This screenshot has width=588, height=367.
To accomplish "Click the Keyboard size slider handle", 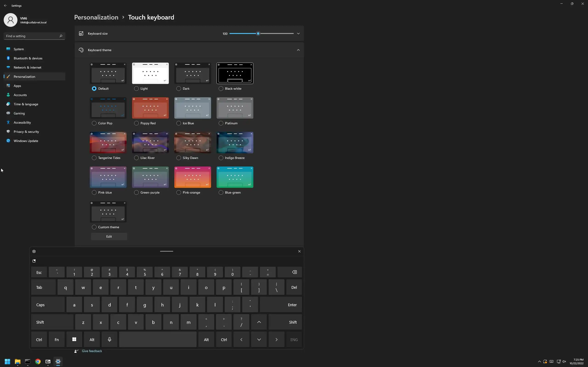I will pos(258,33).
